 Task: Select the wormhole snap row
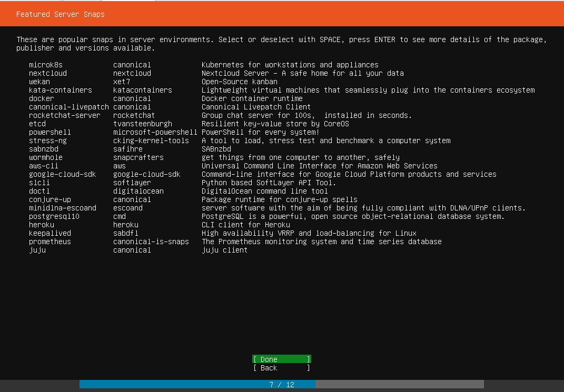(214, 157)
